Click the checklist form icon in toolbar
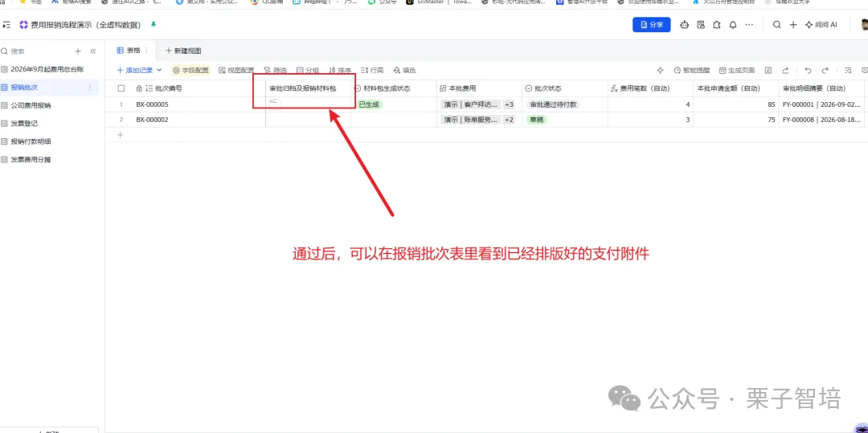The image size is (868, 433). 768,70
